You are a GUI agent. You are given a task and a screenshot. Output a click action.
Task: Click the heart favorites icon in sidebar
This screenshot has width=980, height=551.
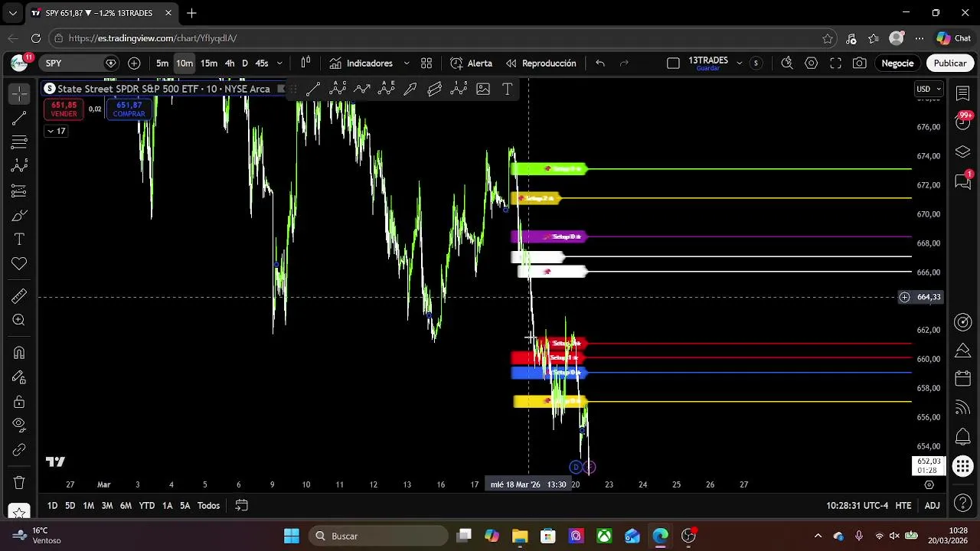(x=19, y=264)
